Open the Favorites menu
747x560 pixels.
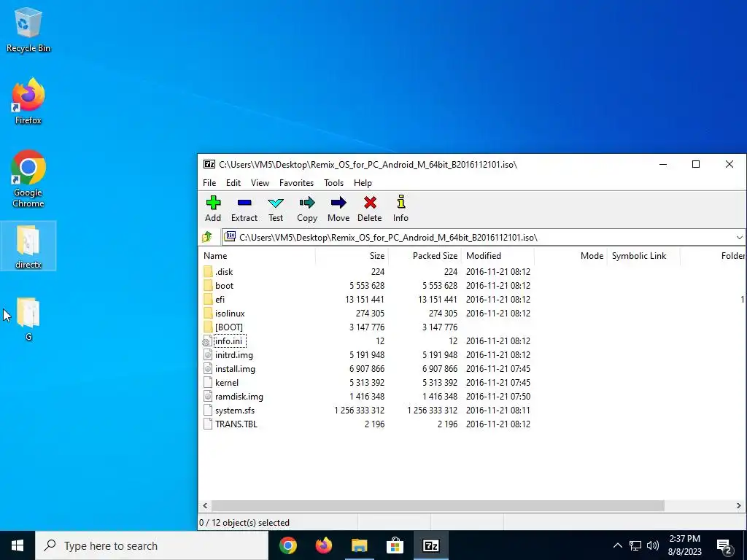[296, 183]
